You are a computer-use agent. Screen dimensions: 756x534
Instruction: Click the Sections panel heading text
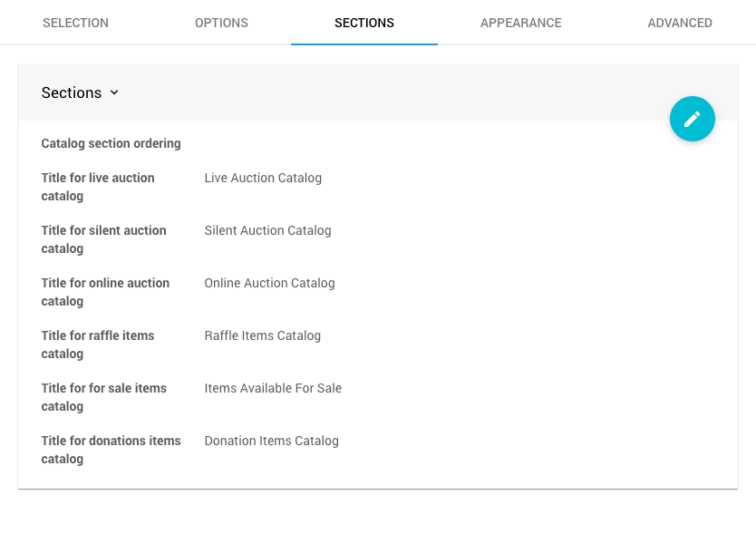point(72,92)
